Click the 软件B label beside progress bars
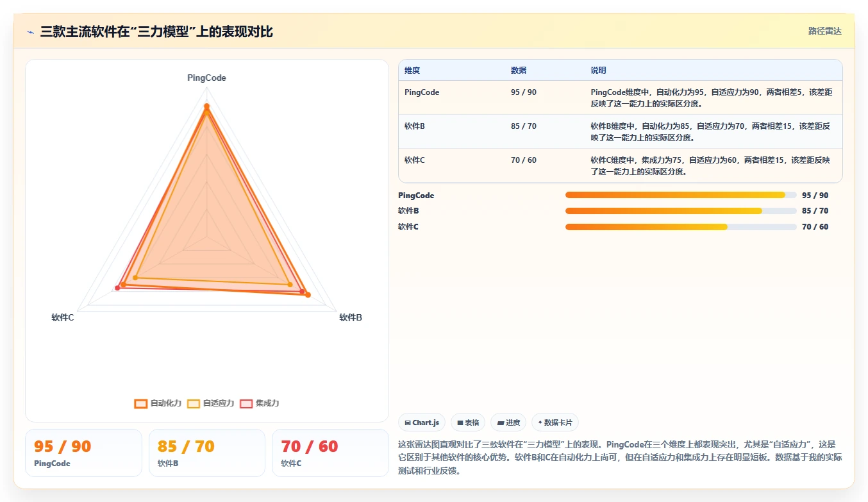The height and width of the screenshot is (502, 868). 408,211
